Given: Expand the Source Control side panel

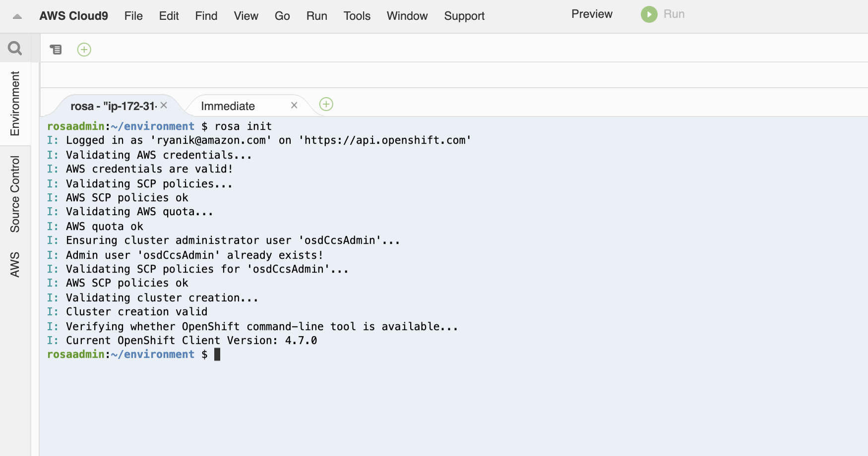Looking at the screenshot, I should pyautogui.click(x=15, y=194).
